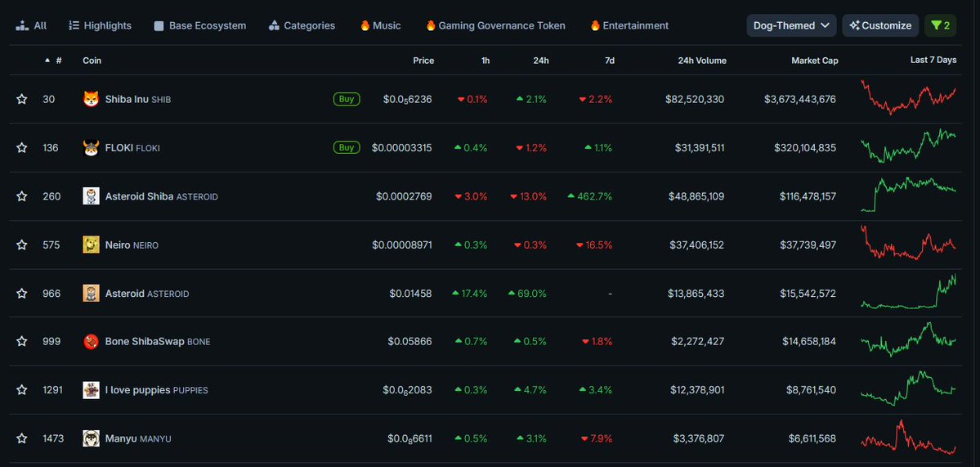Open FLOKI 7-day sparkline chart
This screenshot has width=980, height=467.
pyautogui.click(x=908, y=146)
